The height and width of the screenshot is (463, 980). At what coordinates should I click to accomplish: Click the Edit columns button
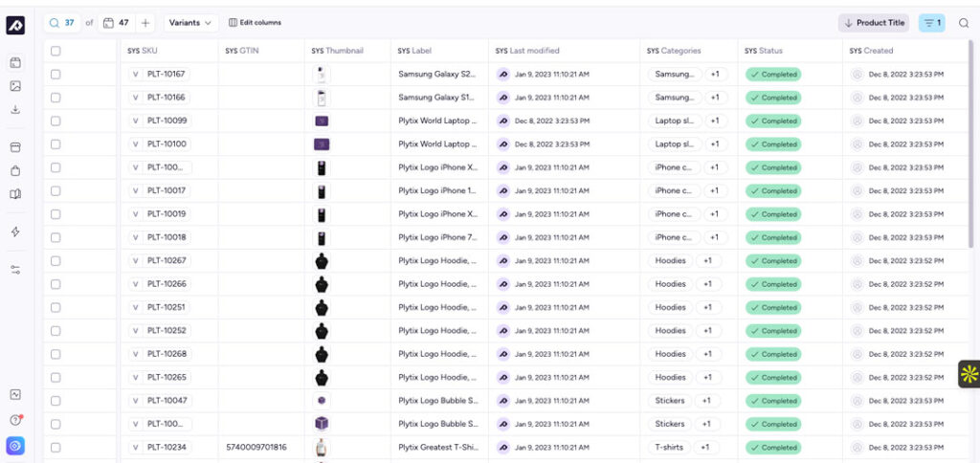256,23
